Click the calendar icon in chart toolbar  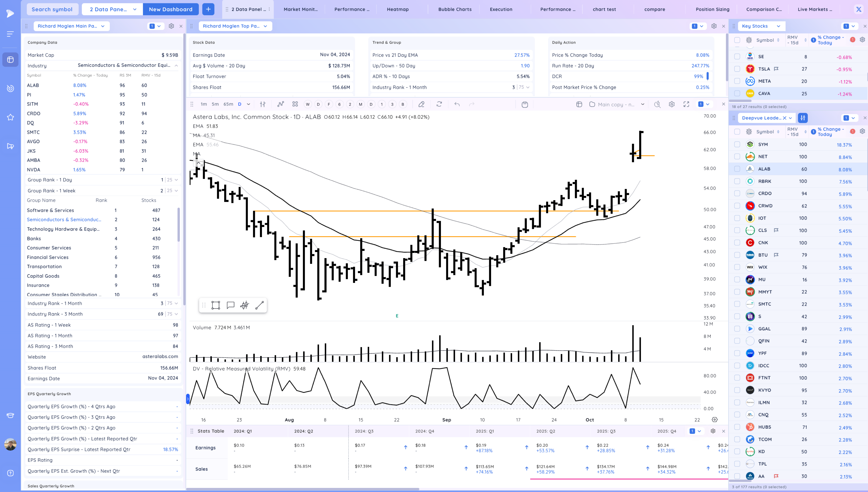[x=524, y=104]
